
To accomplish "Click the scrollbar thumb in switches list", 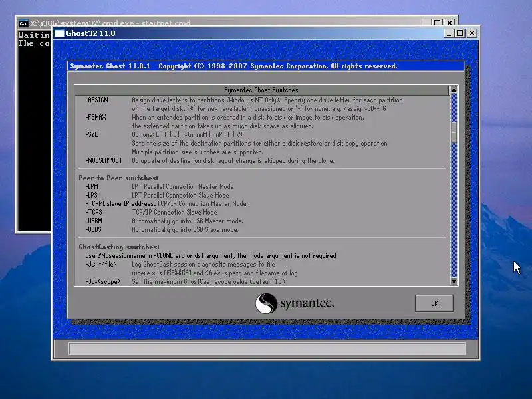I will [x=454, y=132].
